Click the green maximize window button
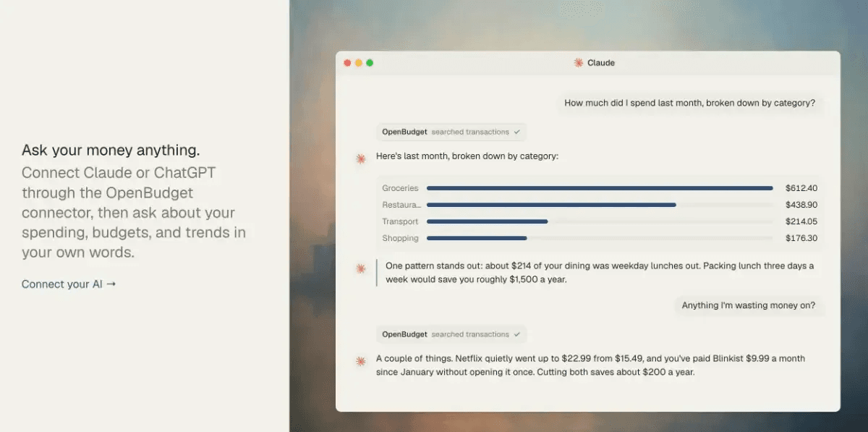The width and height of the screenshot is (868, 432). click(x=370, y=63)
